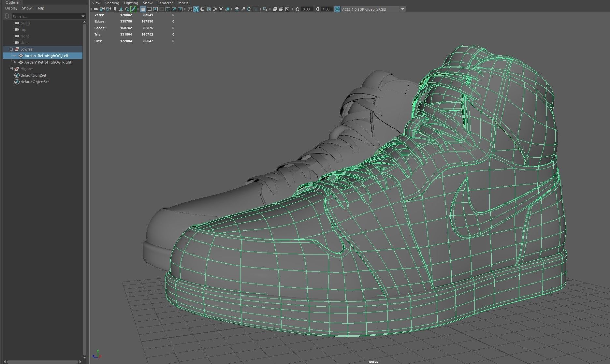Click the Bookmarks icon in panel toolbar
610x364 pixels.
115,9
